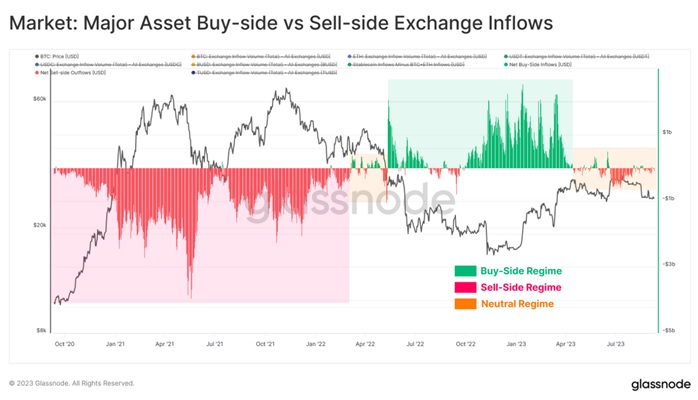
Task: Click the orange Neutral Regime swatch
Action: (x=465, y=304)
